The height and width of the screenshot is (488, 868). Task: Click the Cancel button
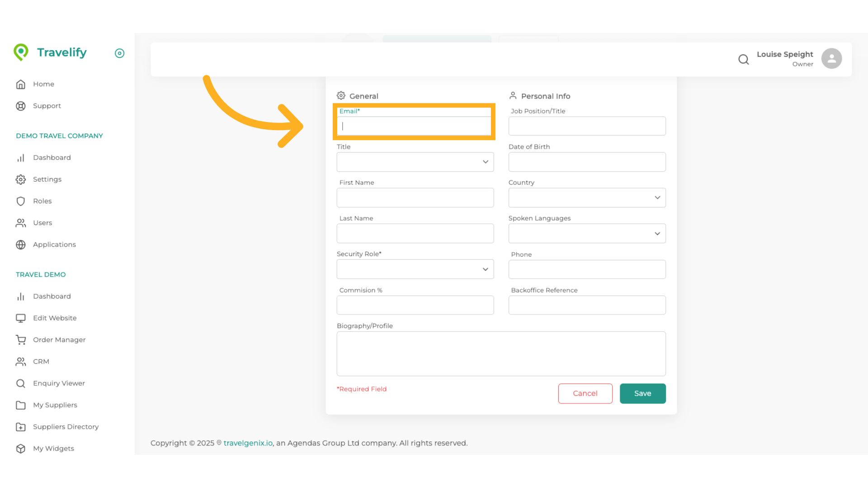(x=585, y=394)
